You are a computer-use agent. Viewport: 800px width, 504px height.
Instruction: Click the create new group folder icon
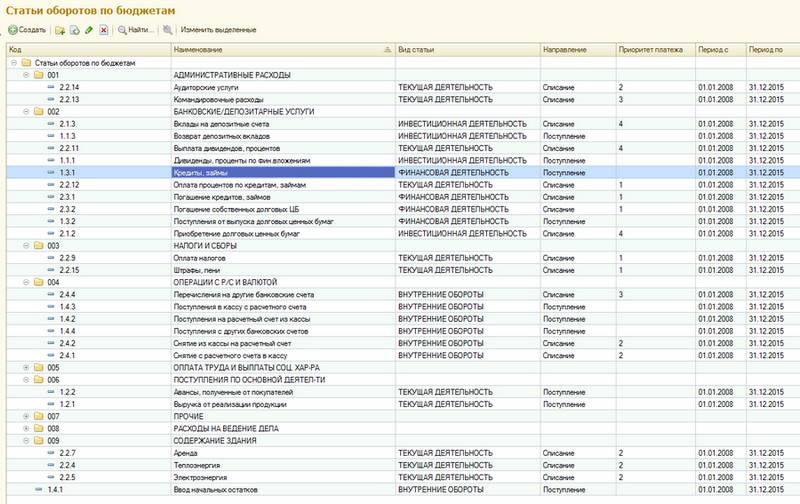[x=60, y=30]
